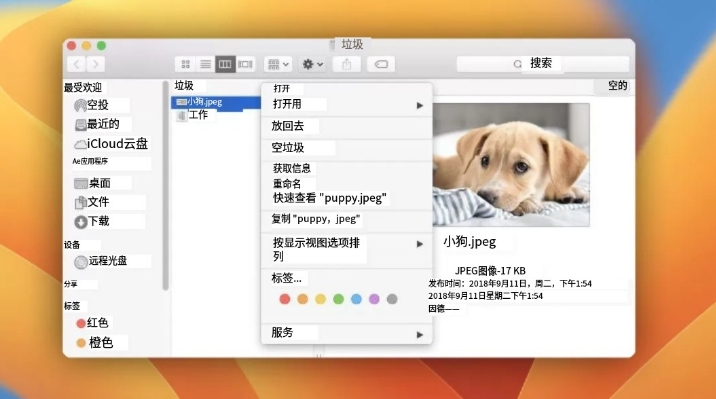716x399 pixels.
Task: Expand 按显示视图选项排列 submenu
Action: click(346, 249)
